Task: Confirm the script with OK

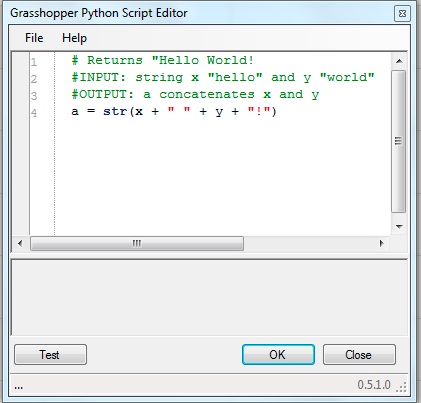Action: click(278, 355)
